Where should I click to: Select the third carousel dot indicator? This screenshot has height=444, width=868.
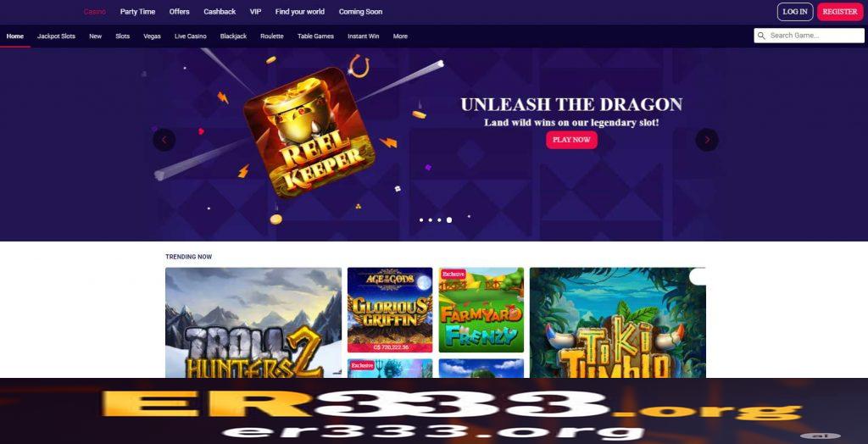pyautogui.click(x=440, y=220)
